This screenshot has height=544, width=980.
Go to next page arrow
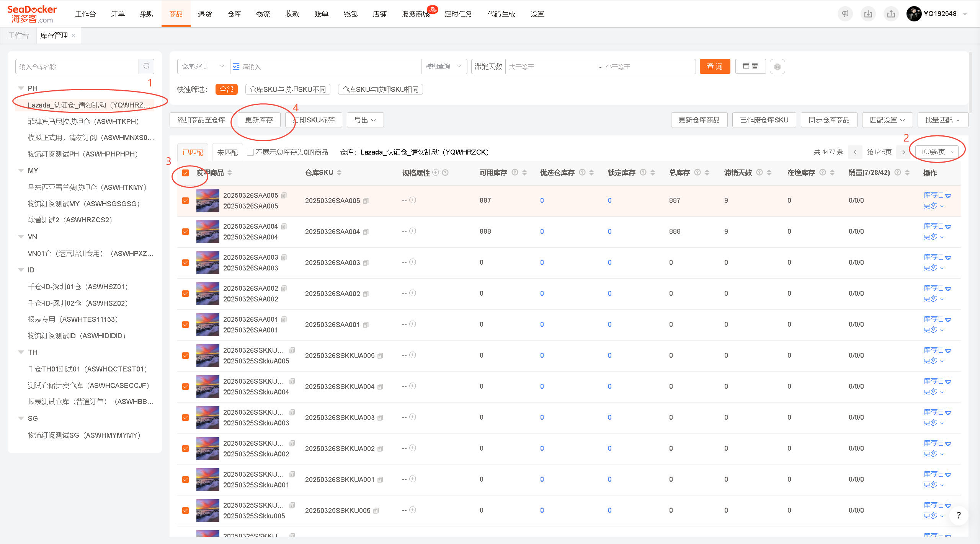coord(903,152)
